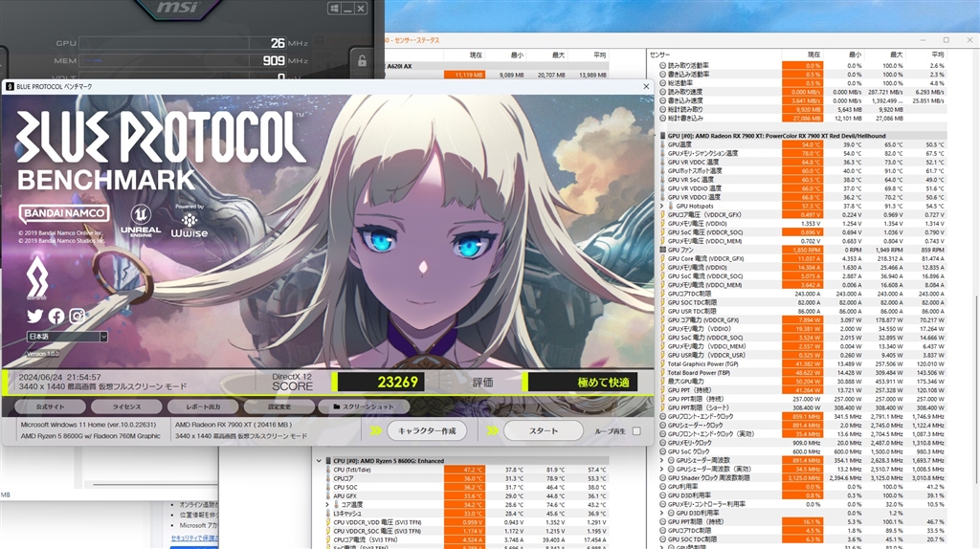Click the キャラクター作成 button
Screen dimensions: 980x549
tap(427, 431)
